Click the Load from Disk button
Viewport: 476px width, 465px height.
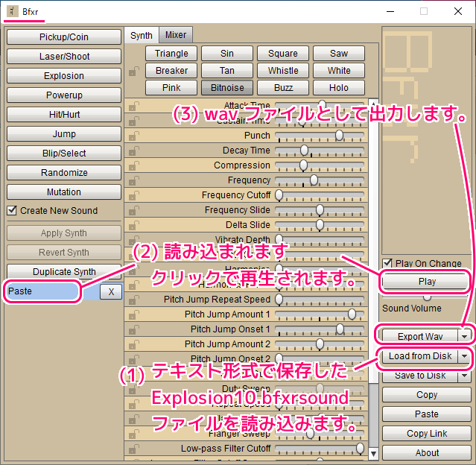pyautogui.click(x=420, y=355)
